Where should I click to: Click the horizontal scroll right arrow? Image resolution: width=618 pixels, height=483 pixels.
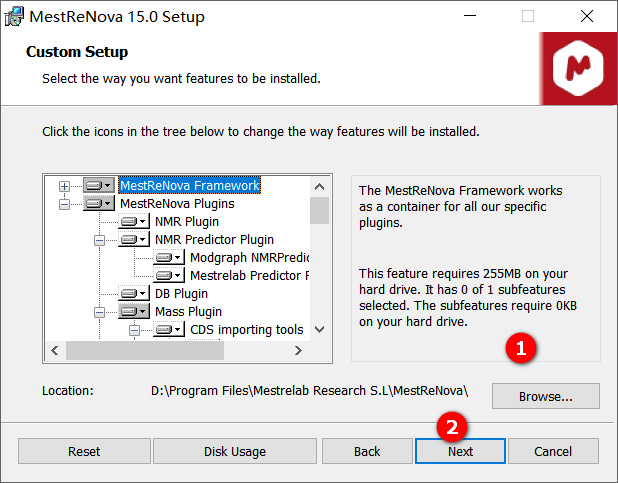(x=299, y=350)
